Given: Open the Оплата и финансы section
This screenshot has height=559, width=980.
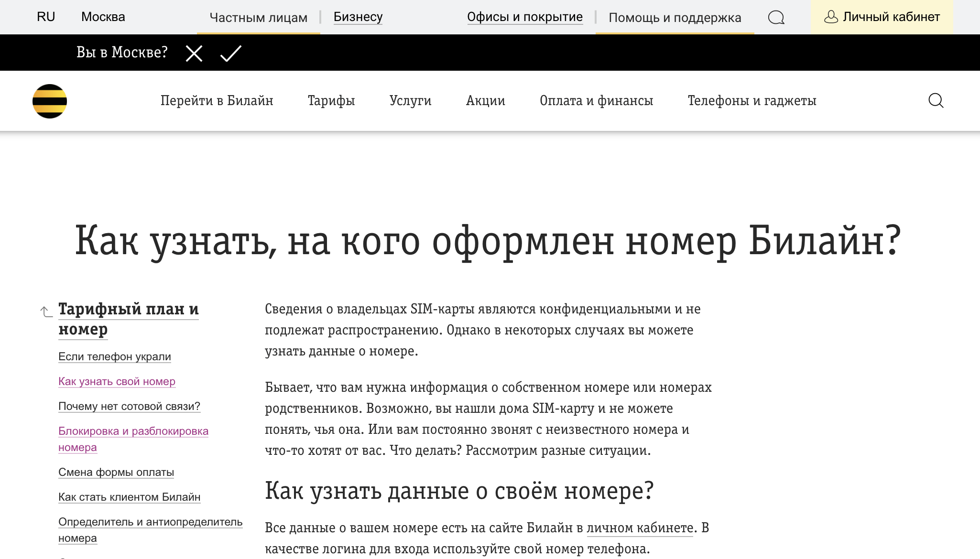Looking at the screenshot, I should coord(597,101).
